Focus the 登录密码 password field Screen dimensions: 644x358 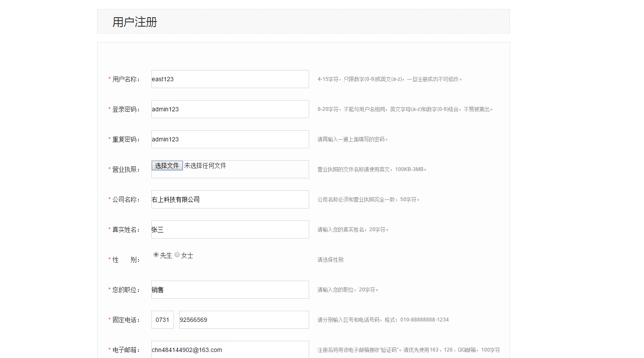click(230, 109)
